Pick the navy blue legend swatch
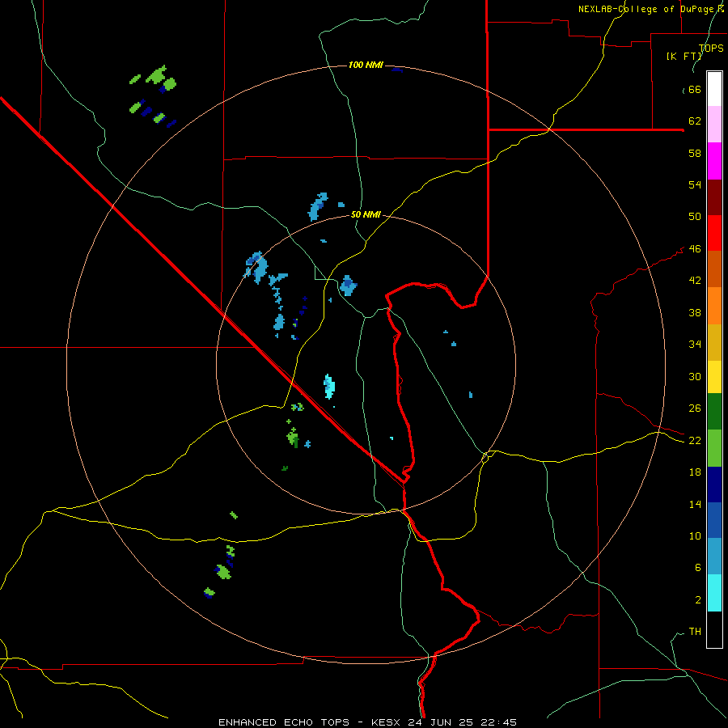Viewport: 728px width, 728px height. pyautogui.click(x=714, y=485)
